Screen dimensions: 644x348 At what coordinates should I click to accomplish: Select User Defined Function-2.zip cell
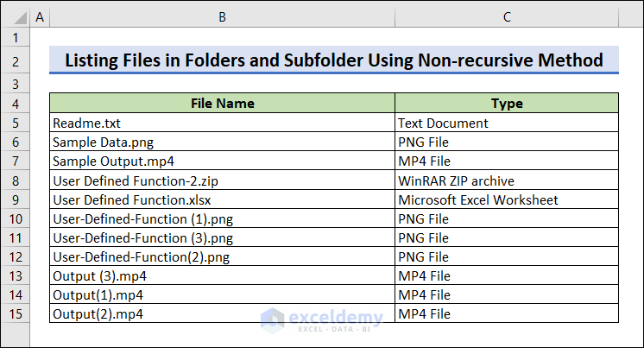(222, 180)
